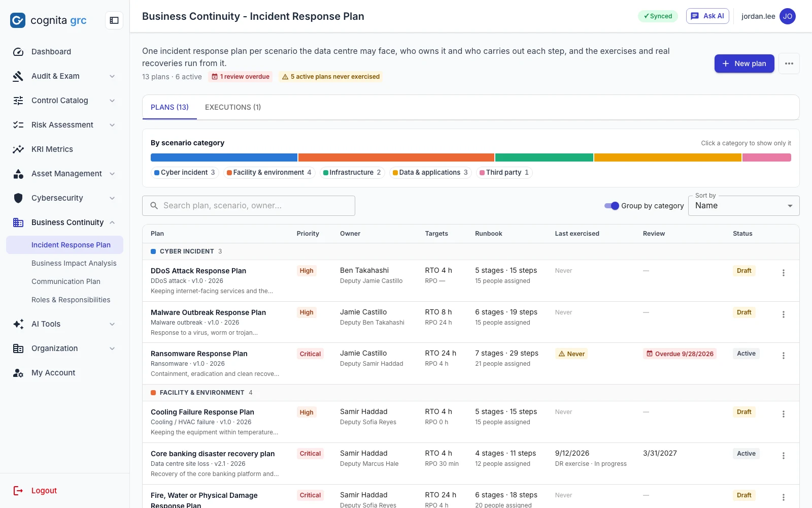
Task: Open Incident Response Plan submenu item
Action: 64,245
